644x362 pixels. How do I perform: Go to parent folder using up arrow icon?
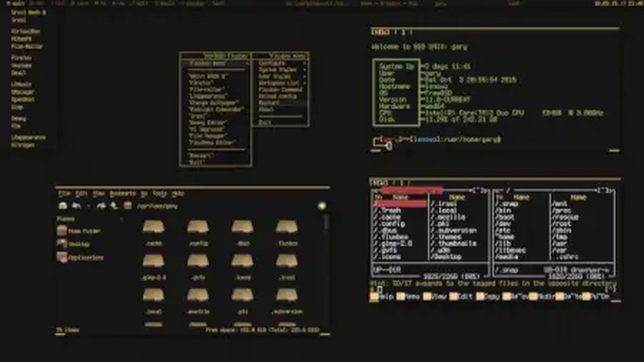coord(114,206)
